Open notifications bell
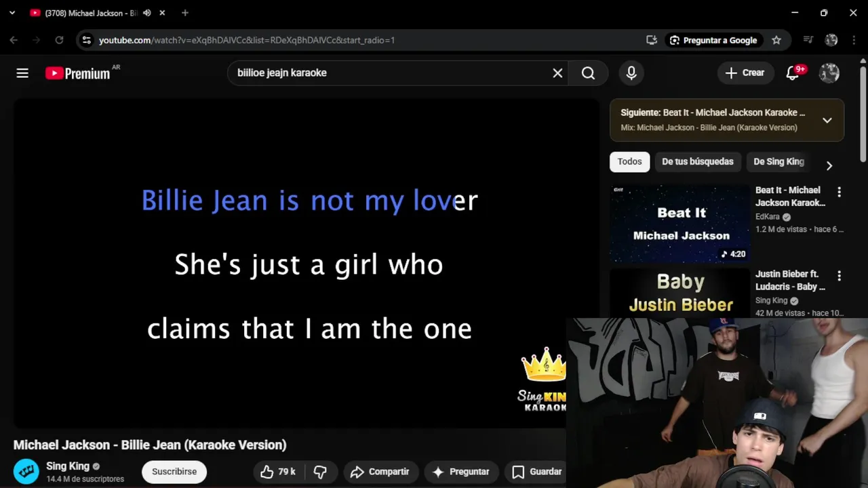This screenshot has width=868, height=488. (x=792, y=73)
